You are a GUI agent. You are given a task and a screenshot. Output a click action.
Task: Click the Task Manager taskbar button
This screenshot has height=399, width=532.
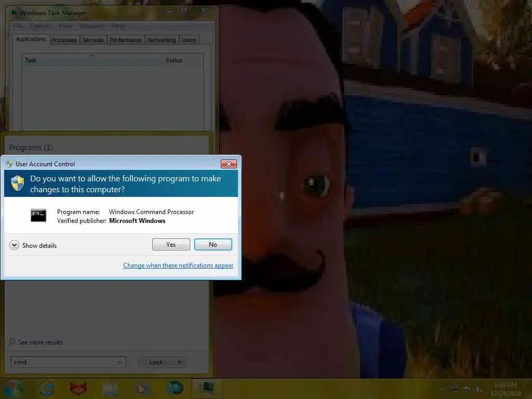207,389
